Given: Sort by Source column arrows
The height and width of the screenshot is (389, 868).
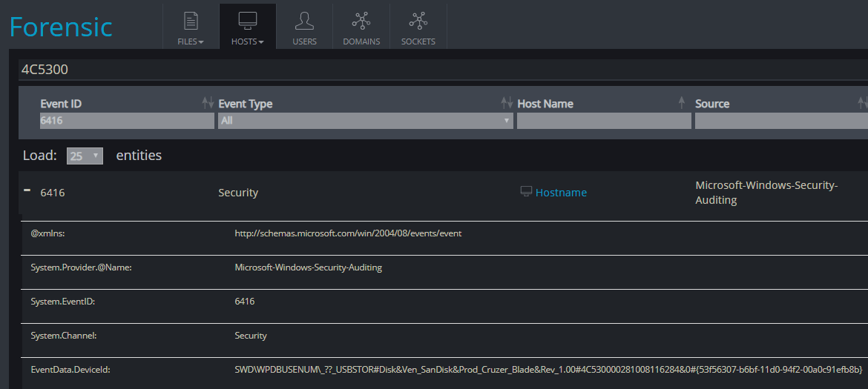Looking at the screenshot, I should click(x=863, y=102).
